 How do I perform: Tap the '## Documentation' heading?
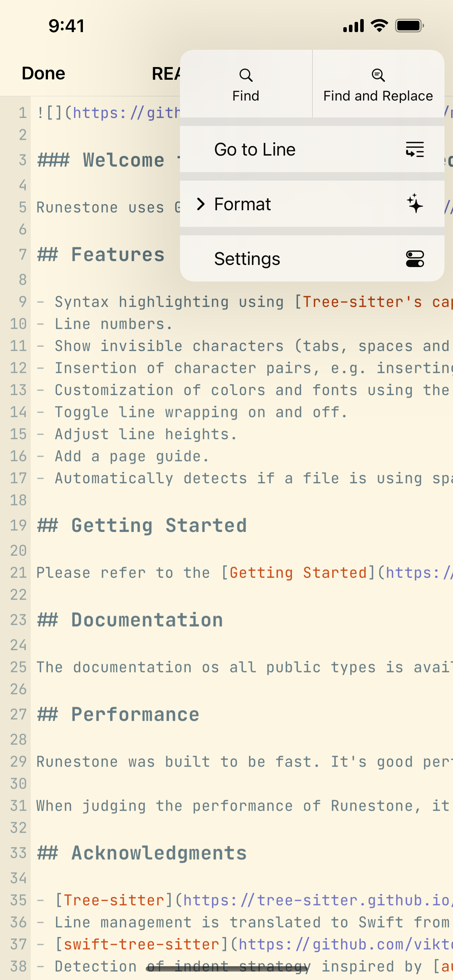click(x=130, y=619)
